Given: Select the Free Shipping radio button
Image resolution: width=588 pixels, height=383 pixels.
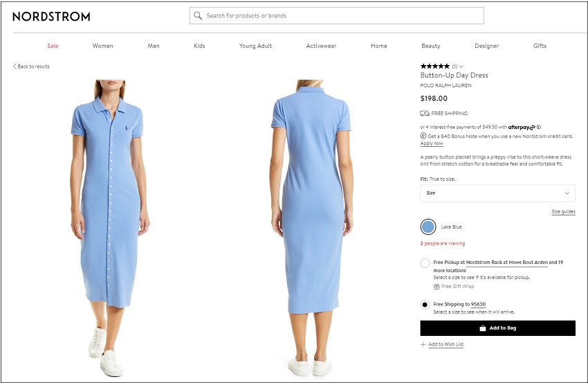Looking at the screenshot, I should 425,305.
